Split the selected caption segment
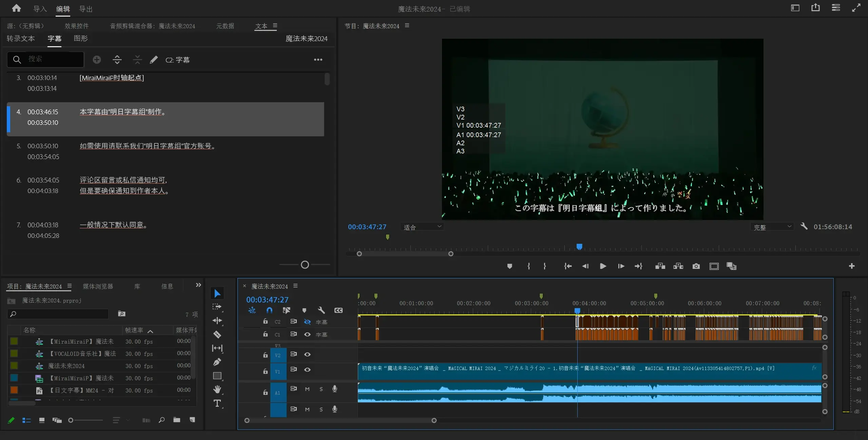The image size is (868, 440). [117, 60]
